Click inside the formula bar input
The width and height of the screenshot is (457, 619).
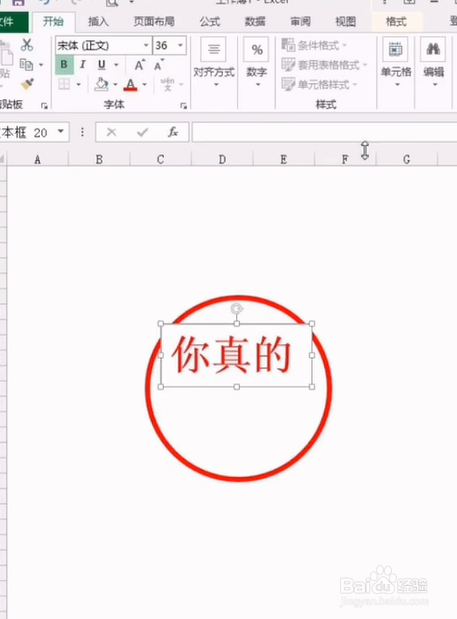[x=324, y=132]
